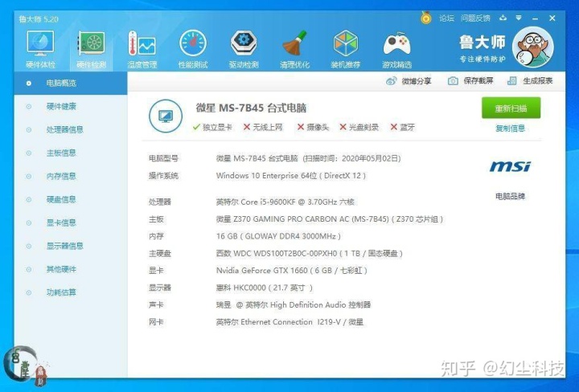This screenshot has height=392, width=579.
Task: Click the 电脑型号 value with scan date
Action: (308, 158)
